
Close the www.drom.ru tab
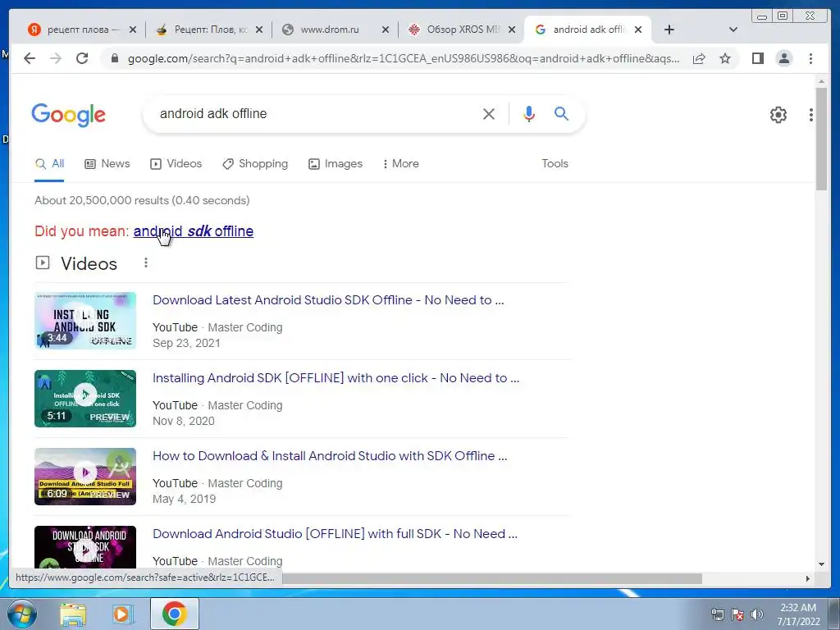[x=386, y=30]
